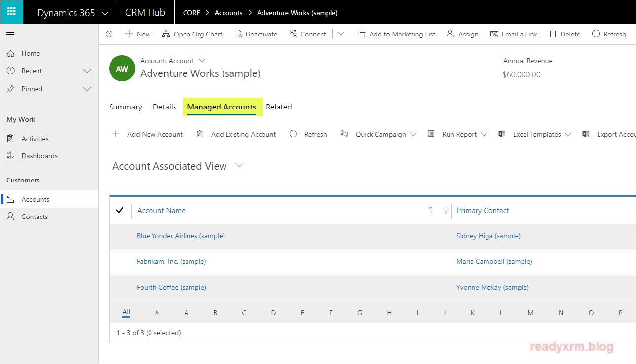Open Dashboards in the sidebar
The image size is (636, 364).
click(x=39, y=156)
